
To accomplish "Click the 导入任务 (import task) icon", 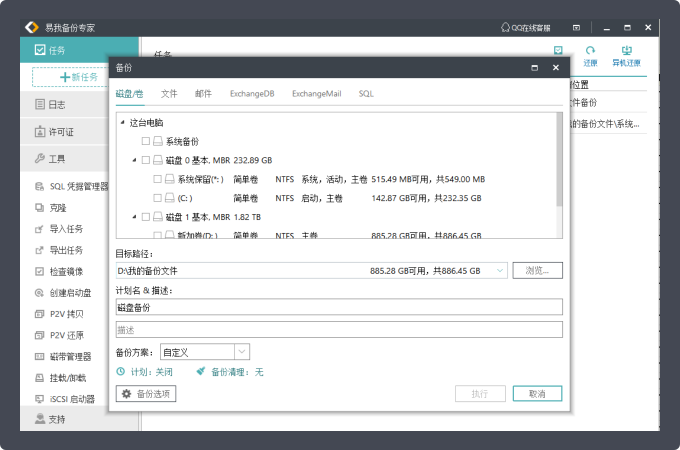I will tap(39, 228).
